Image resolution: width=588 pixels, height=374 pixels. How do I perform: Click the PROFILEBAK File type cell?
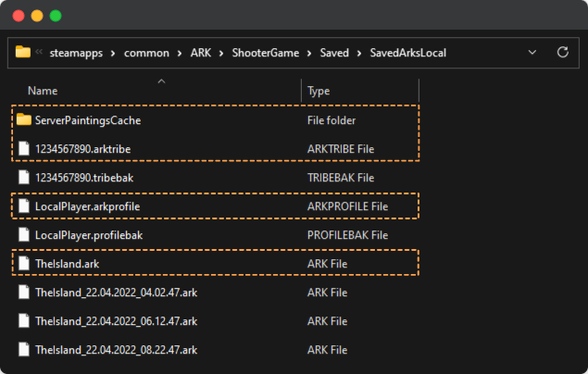point(347,235)
